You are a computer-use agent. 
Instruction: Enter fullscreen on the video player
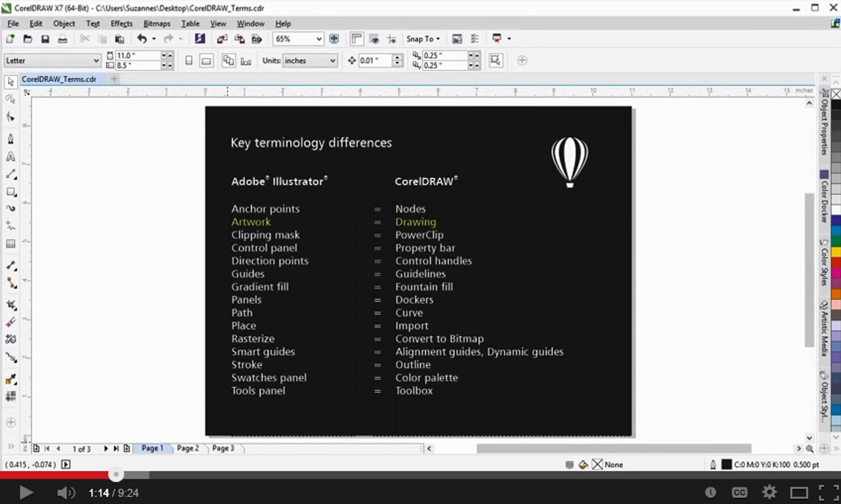click(x=828, y=492)
